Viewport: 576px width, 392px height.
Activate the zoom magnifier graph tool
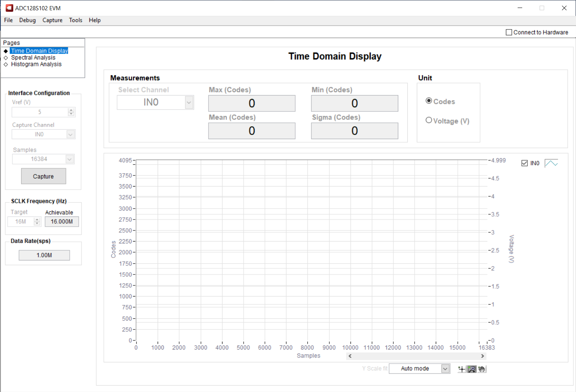click(x=472, y=369)
